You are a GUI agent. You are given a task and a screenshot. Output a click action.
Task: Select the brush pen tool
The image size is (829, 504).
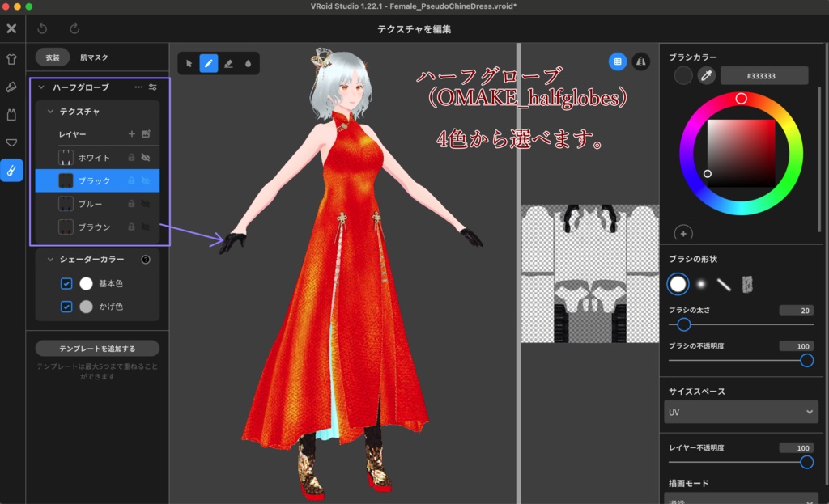[209, 63]
